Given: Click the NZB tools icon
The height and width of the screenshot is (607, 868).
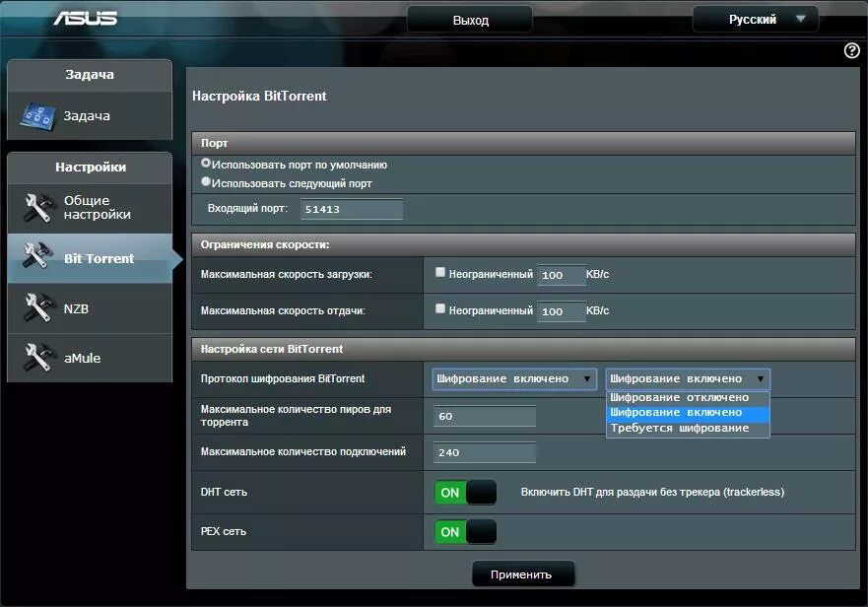Looking at the screenshot, I should tap(37, 307).
